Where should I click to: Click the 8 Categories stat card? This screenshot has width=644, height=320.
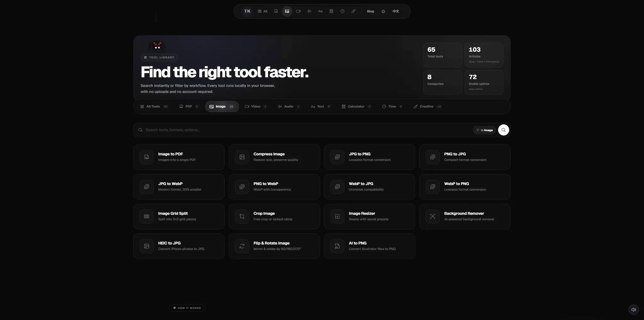pyautogui.click(x=442, y=82)
